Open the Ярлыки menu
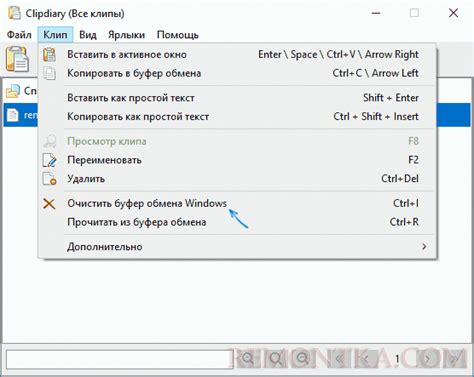 coord(126,35)
